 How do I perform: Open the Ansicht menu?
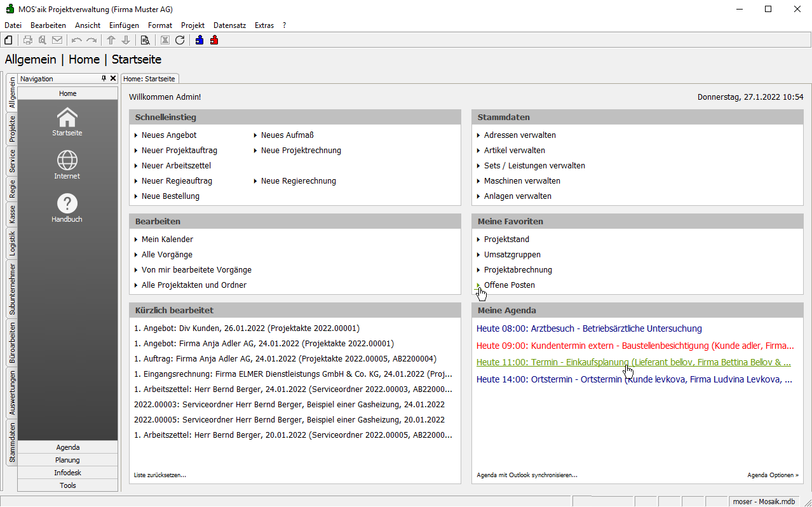88,25
